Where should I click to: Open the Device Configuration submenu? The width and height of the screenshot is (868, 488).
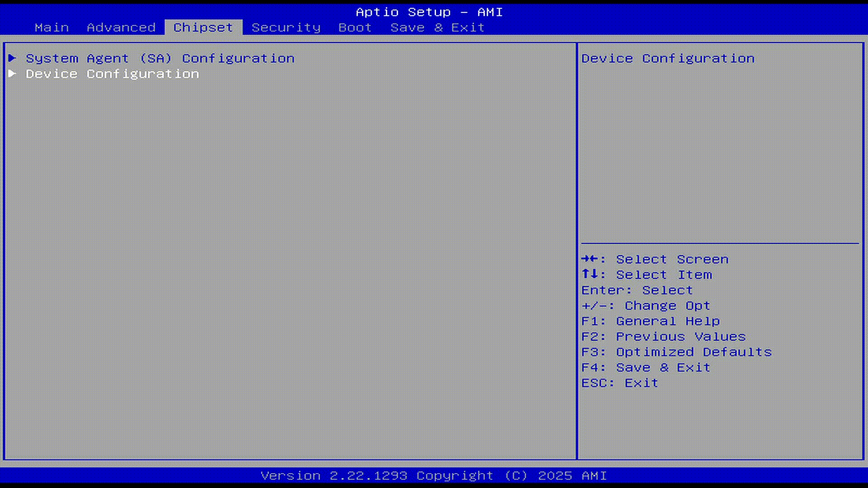(112, 74)
